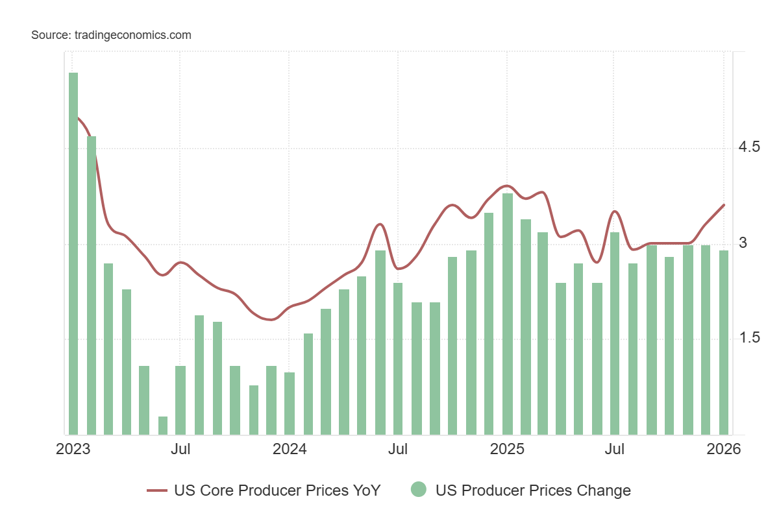Click the 4.5 y-axis value
The image size is (779, 532).
(749, 147)
